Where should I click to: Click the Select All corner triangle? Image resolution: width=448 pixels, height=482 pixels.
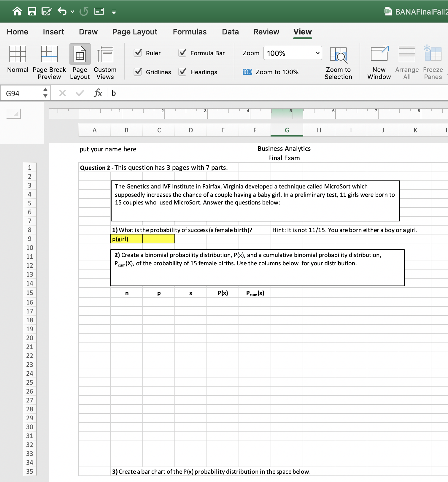pos(13,113)
